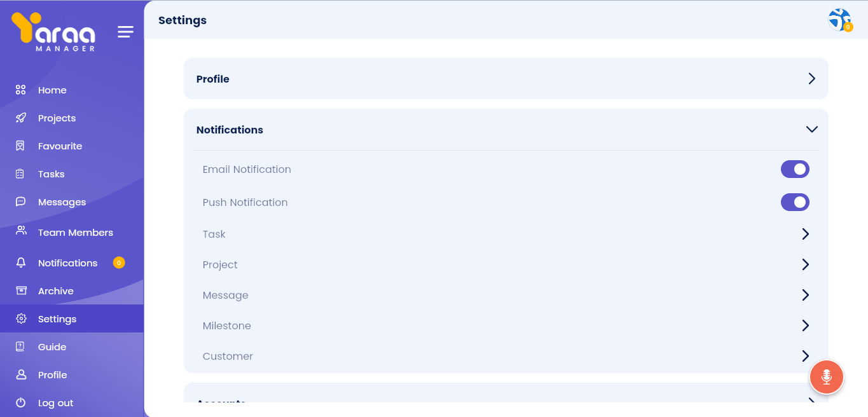Click the Tasks clipboard icon
This screenshot has width=868, height=417.
(x=21, y=174)
